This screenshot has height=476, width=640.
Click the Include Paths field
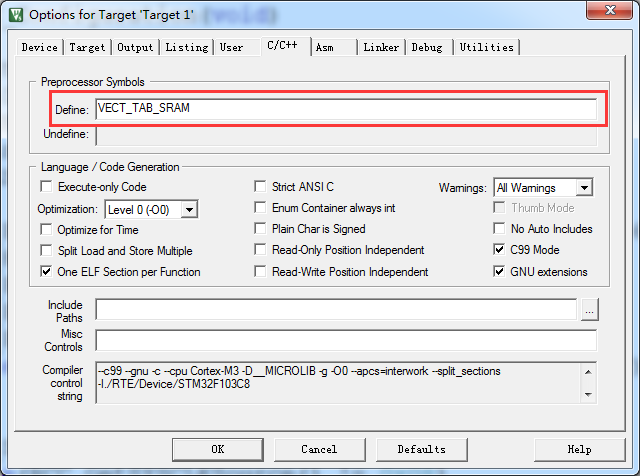point(336,309)
